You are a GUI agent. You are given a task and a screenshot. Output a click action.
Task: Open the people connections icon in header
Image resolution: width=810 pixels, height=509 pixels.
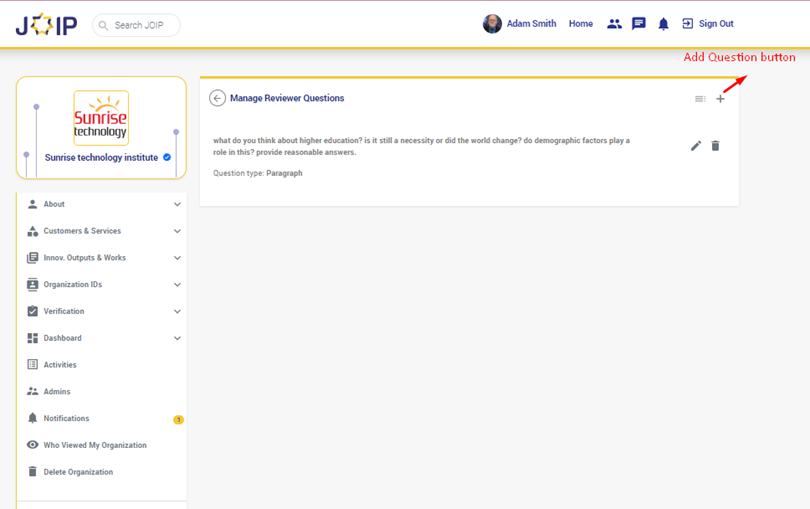click(x=614, y=24)
